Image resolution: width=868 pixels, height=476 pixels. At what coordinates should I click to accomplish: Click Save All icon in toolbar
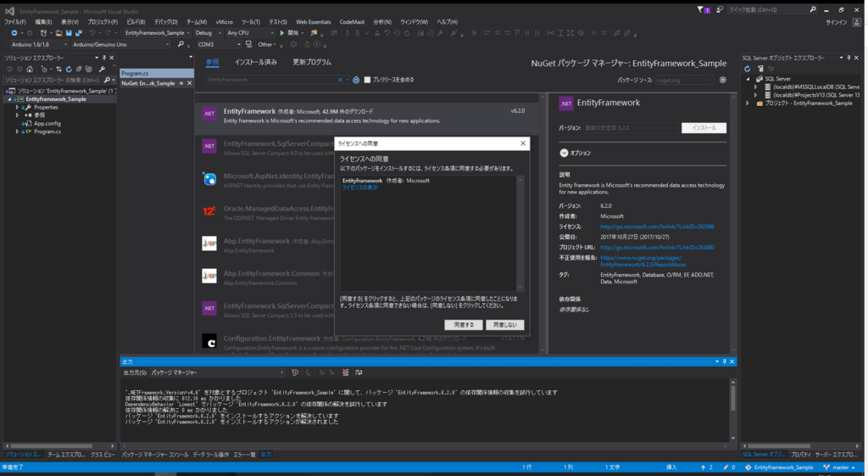click(79, 33)
